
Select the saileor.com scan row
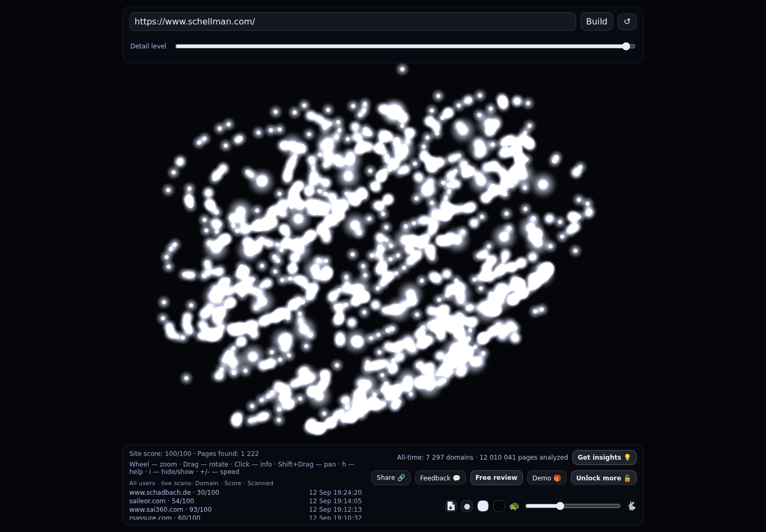click(245, 501)
